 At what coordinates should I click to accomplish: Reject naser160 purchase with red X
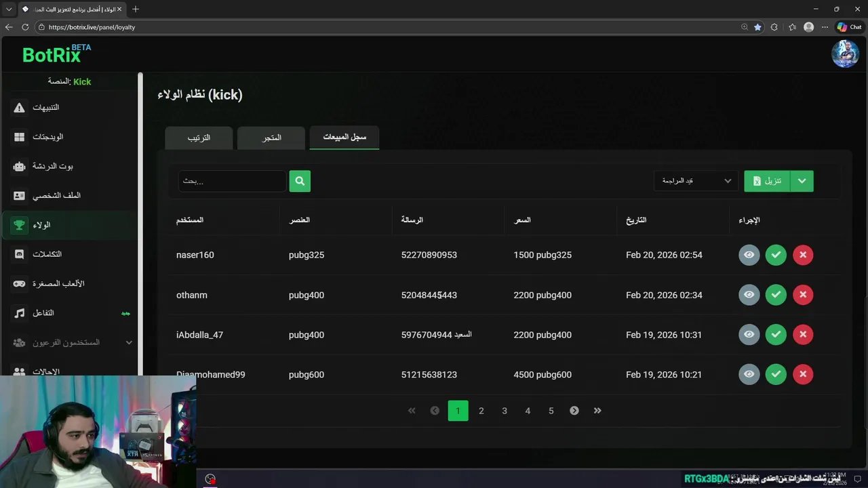tap(803, 255)
